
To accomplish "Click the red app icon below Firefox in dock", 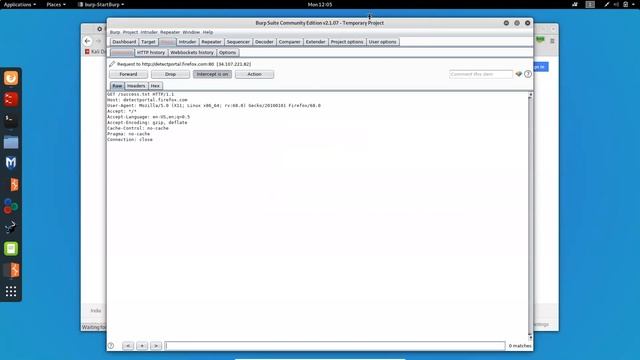I will coord(11,99).
